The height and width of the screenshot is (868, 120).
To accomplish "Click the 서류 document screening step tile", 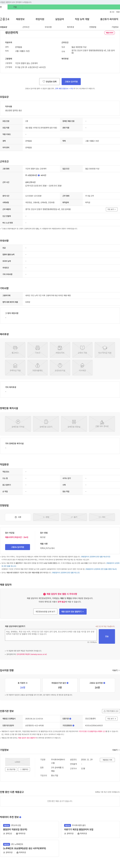I will click(18, 517).
